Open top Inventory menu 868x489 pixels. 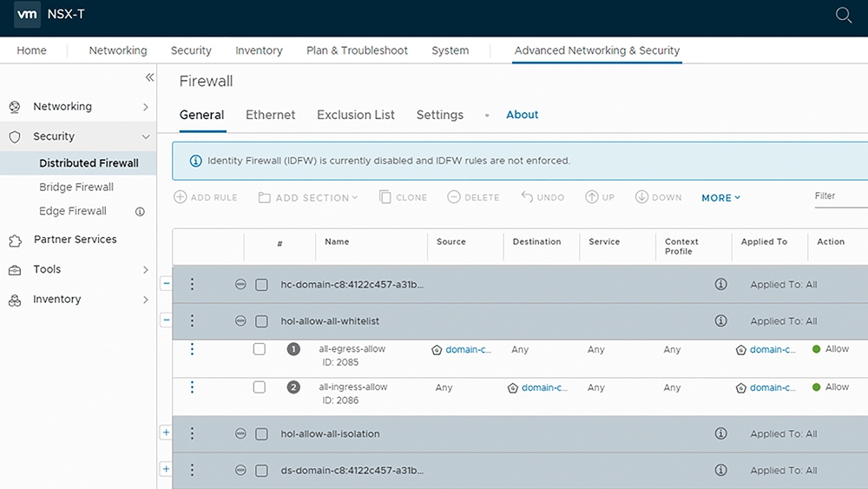point(259,50)
